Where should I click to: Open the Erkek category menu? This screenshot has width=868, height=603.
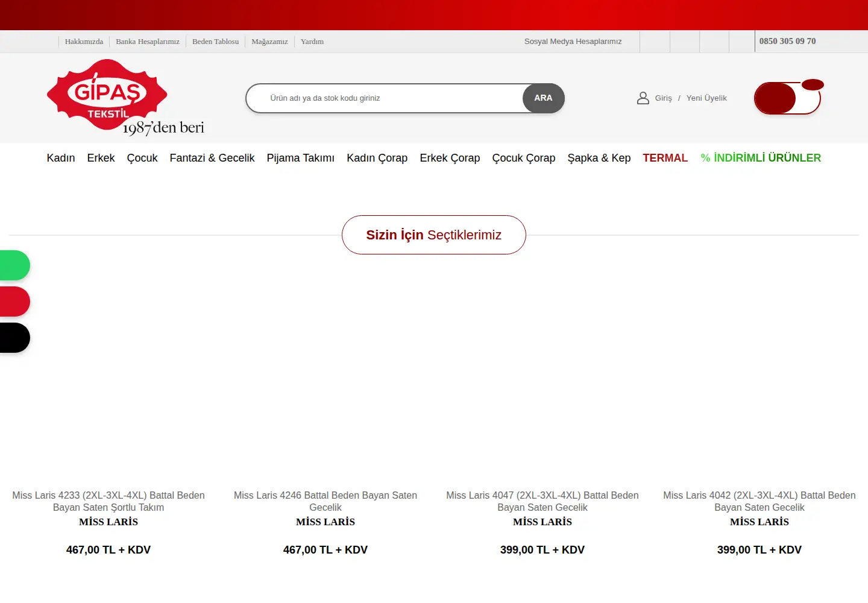pos(101,158)
